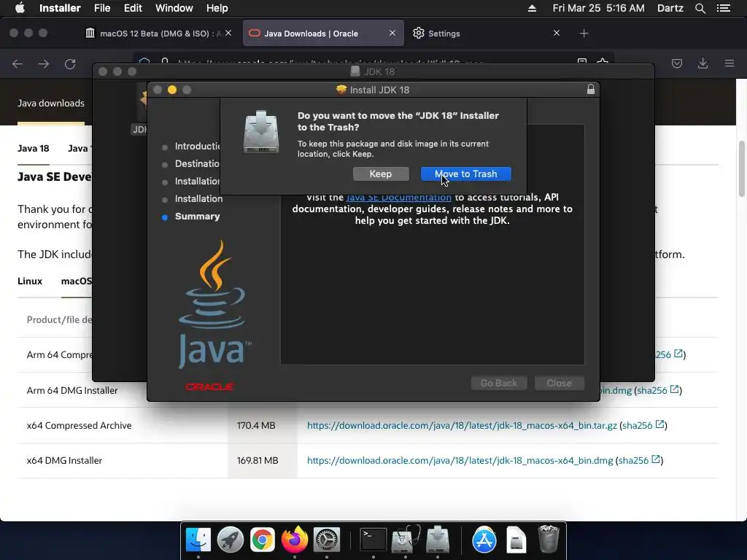Go back in the browser
The width and height of the screenshot is (747, 560).
[x=18, y=64]
